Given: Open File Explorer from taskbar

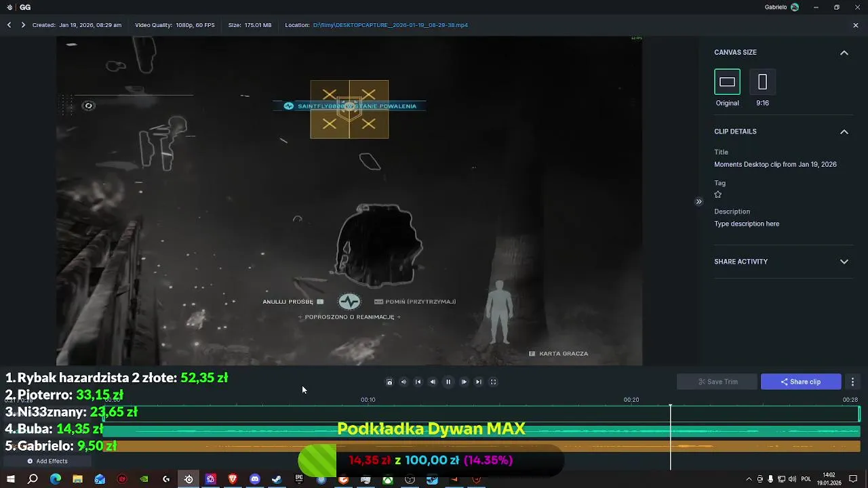Looking at the screenshot, I should click(77, 479).
